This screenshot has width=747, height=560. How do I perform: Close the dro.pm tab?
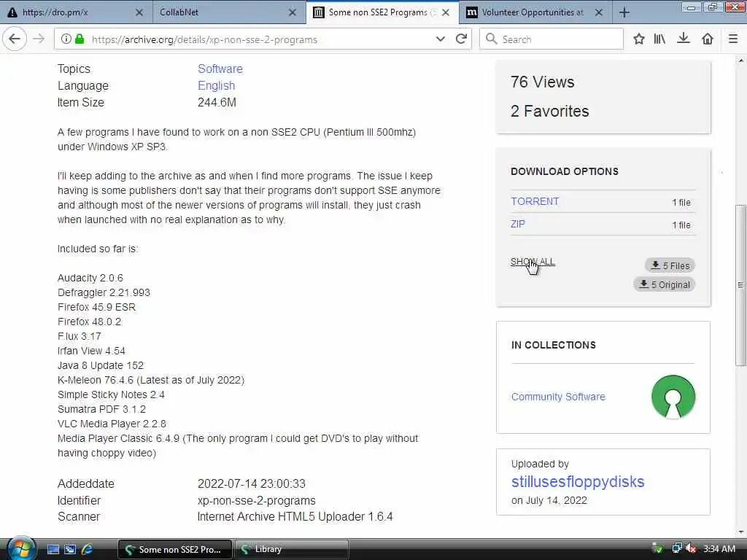pyautogui.click(x=139, y=13)
